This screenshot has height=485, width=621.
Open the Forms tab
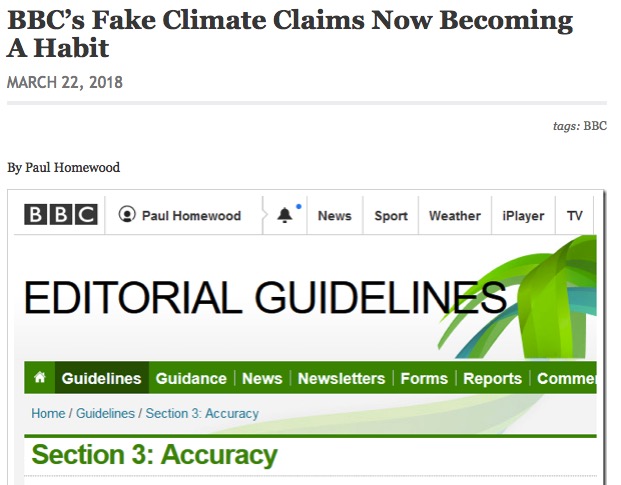point(424,378)
